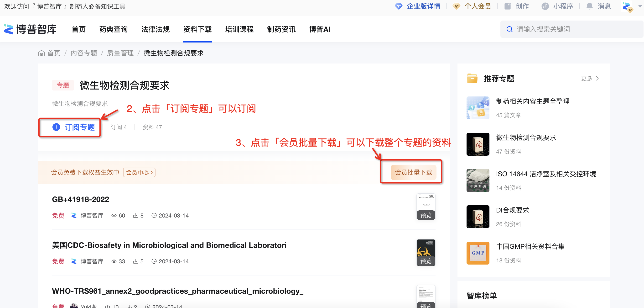Click 博普智库 author icon for 美国CDC document

click(x=74, y=261)
